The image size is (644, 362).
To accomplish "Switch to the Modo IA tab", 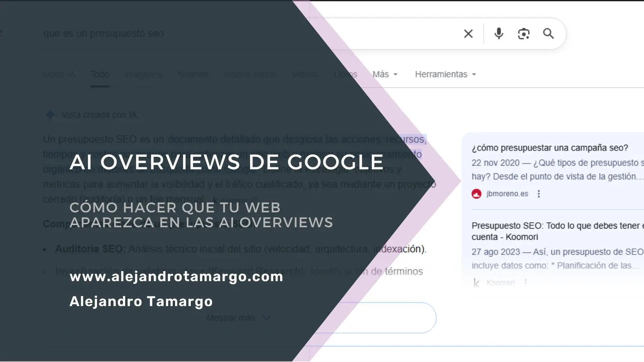I will [59, 74].
